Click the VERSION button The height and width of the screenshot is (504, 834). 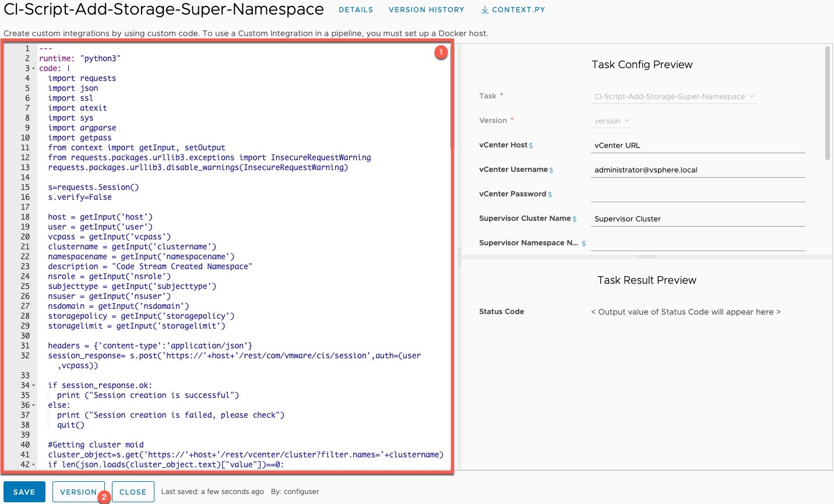(79, 492)
